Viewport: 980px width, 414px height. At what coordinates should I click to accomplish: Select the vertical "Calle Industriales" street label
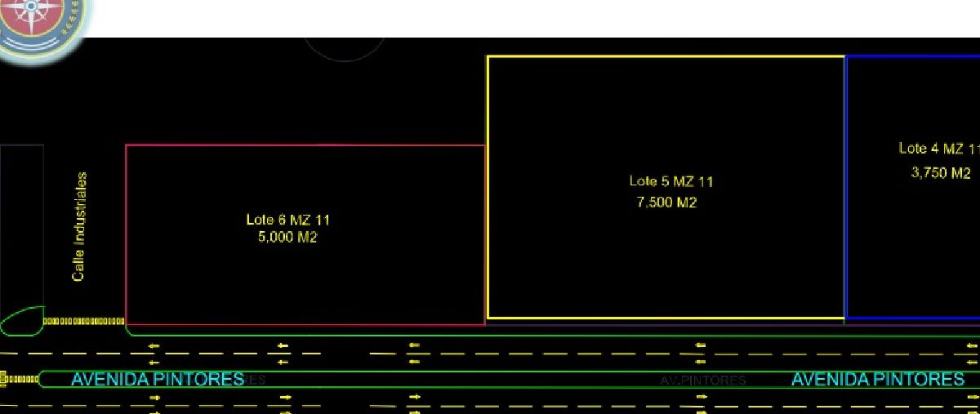click(79, 226)
